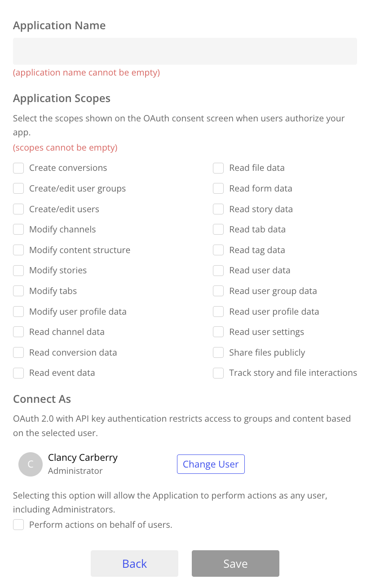
Task: Check Read event data scope
Action: click(x=18, y=373)
